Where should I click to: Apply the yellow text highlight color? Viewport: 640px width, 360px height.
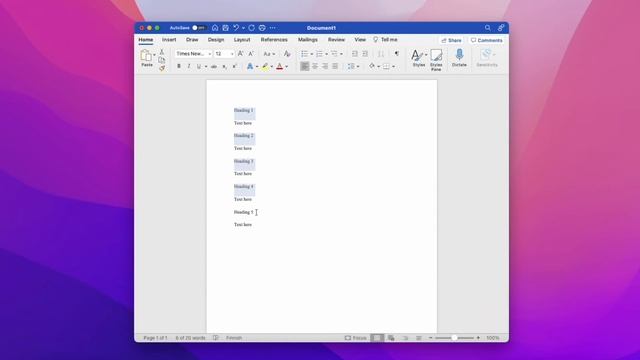coord(265,66)
